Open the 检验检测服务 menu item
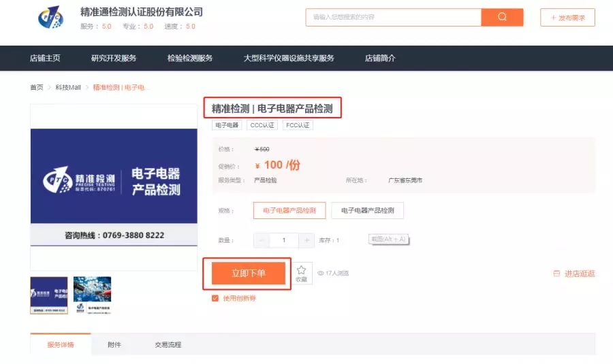Viewport: 613px width, 364px height. coord(189,59)
